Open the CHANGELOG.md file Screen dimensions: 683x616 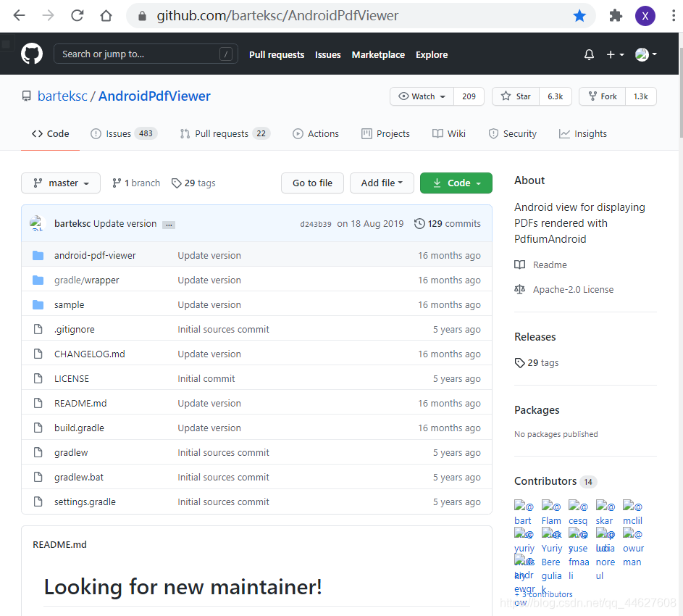(89, 354)
